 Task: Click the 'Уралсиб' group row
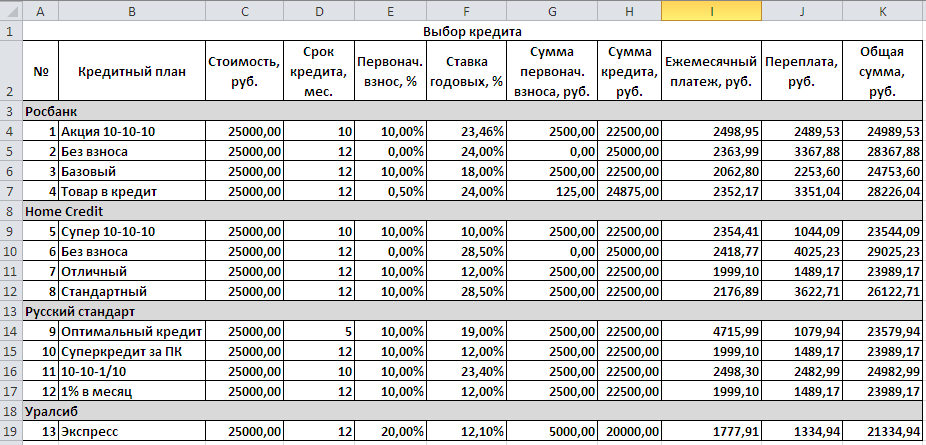pyautogui.click(x=472, y=411)
